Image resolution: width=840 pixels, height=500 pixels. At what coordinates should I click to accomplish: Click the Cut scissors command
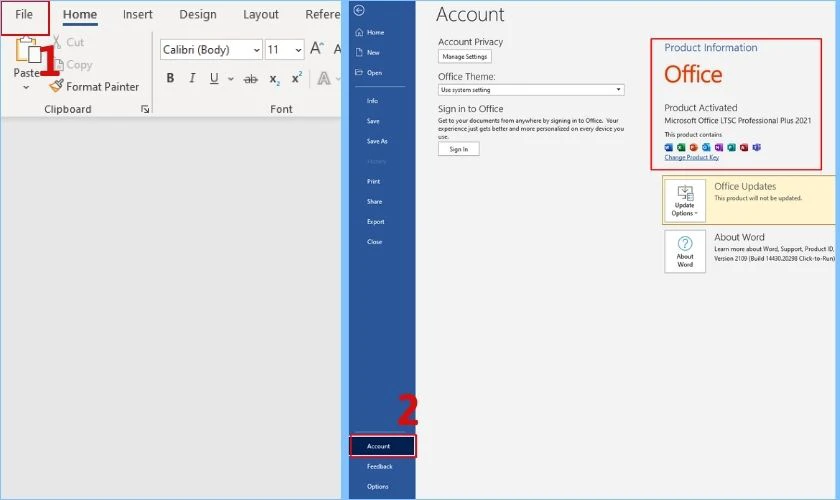pos(69,42)
